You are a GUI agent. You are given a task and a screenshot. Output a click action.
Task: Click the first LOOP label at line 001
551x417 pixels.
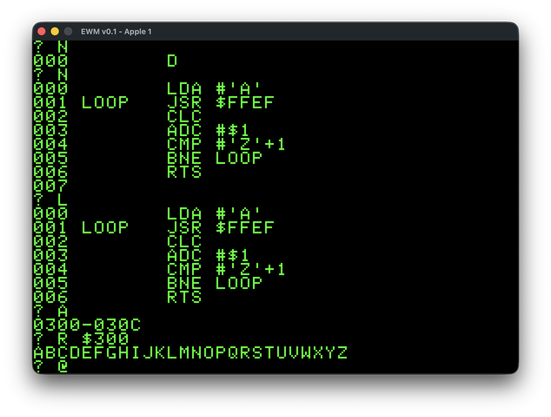tap(105, 103)
